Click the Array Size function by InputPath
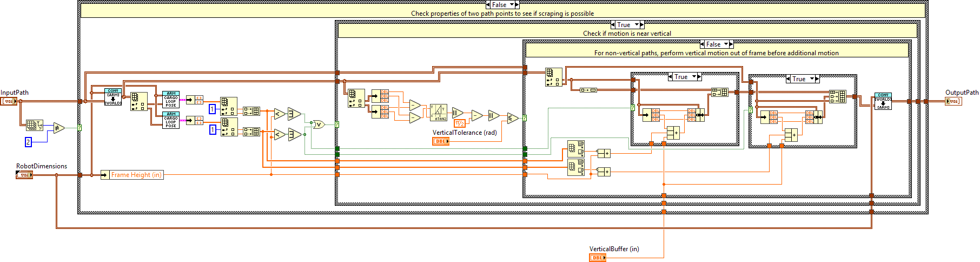This screenshot has height=262, width=980. pyautogui.click(x=34, y=126)
